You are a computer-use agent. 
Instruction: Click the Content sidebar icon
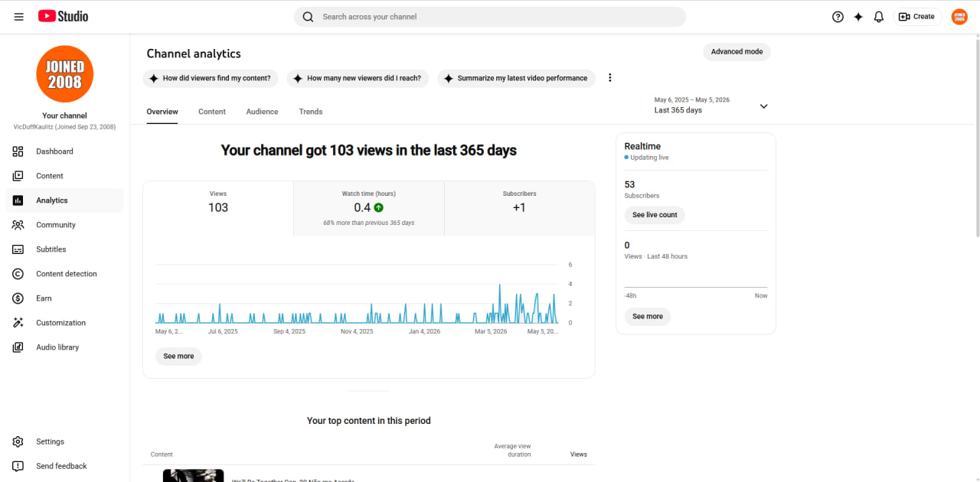tap(18, 176)
